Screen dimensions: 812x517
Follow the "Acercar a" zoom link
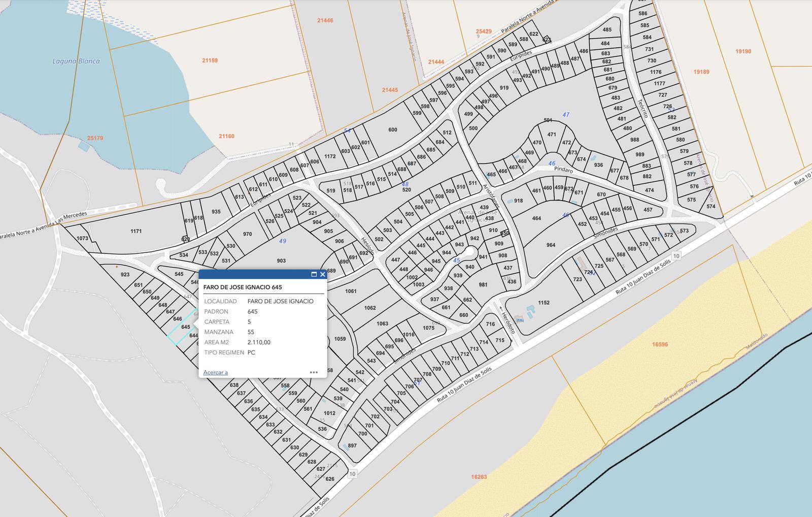point(215,372)
